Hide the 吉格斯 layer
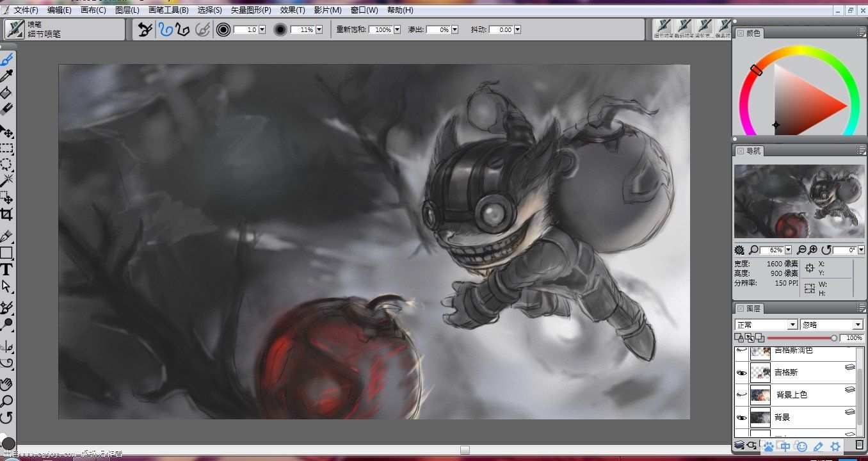This screenshot has width=868, height=461. (x=742, y=372)
